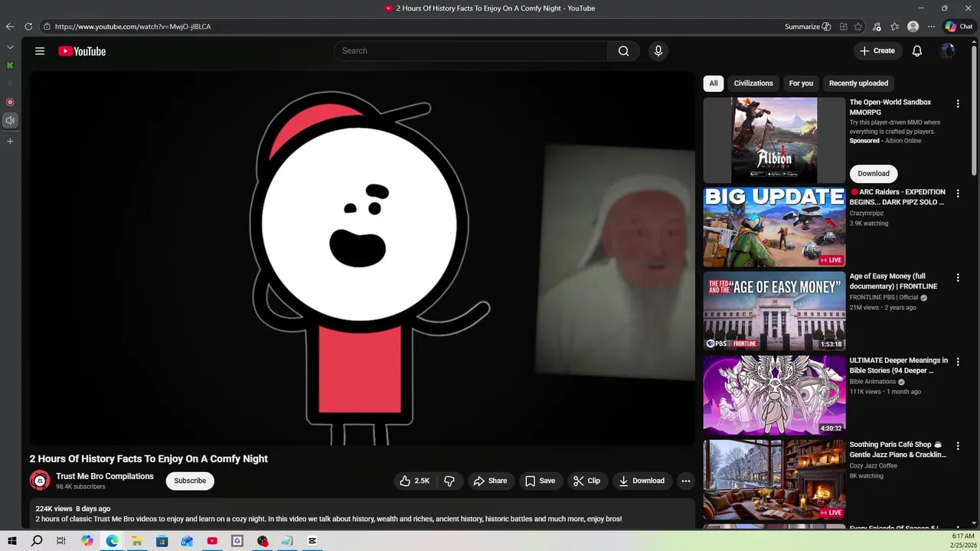Open Edge Settings and more ellipsis
The width and height of the screenshot is (980, 551).
point(931,27)
